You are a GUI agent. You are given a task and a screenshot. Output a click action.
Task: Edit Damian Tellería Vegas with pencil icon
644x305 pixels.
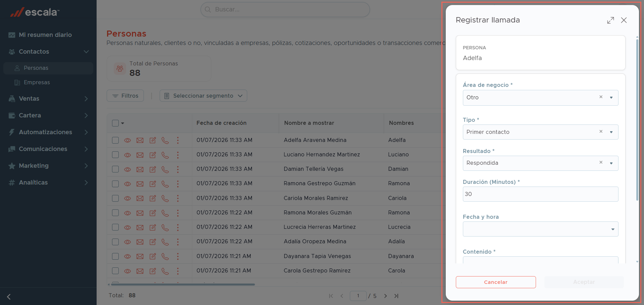point(153,169)
